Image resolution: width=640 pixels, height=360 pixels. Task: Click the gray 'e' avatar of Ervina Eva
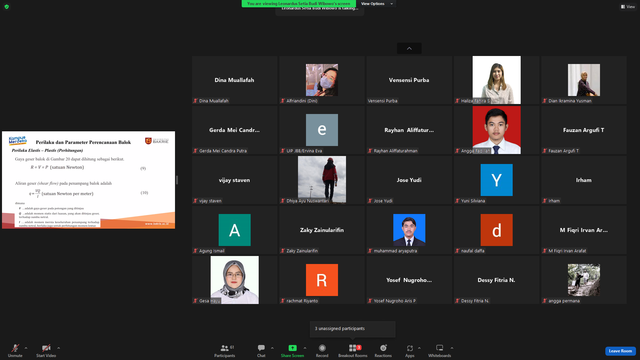322,130
